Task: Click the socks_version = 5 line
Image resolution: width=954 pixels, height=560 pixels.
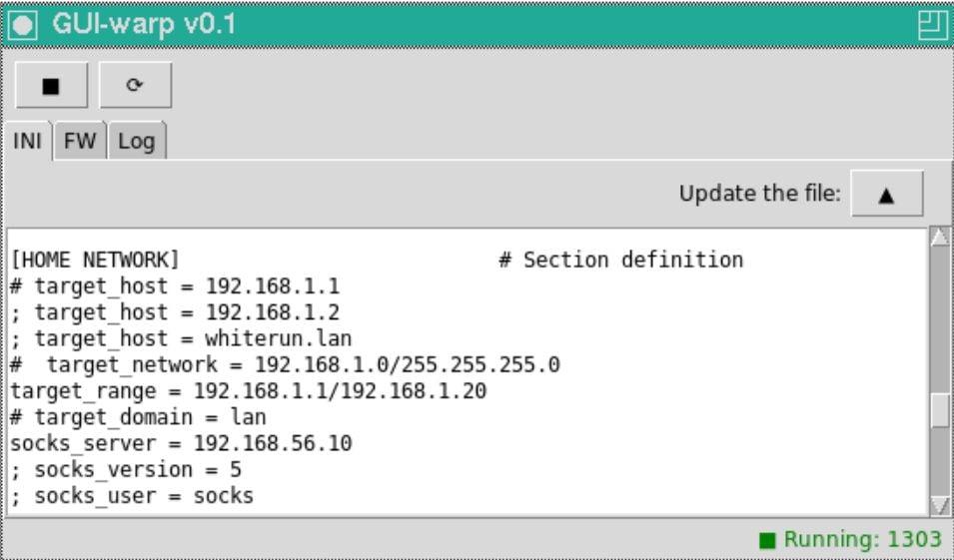Action: [x=126, y=469]
